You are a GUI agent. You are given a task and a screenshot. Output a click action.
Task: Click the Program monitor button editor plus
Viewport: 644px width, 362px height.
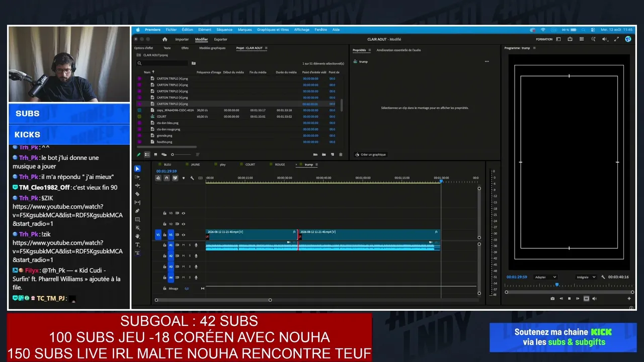(x=629, y=299)
